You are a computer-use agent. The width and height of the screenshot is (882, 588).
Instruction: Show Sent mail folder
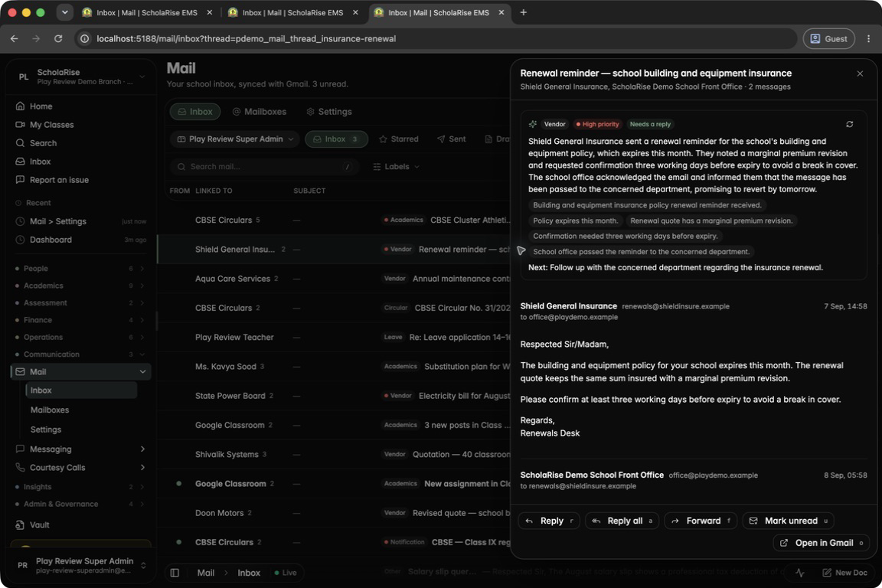pos(452,139)
